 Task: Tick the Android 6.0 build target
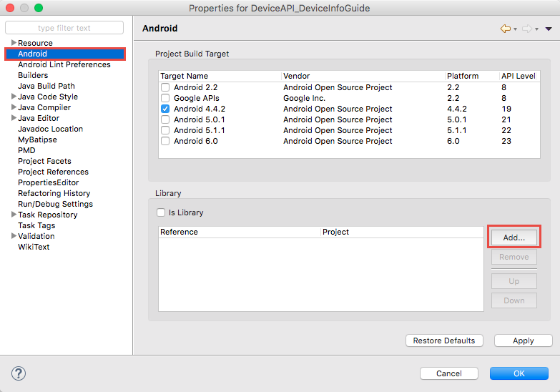pyautogui.click(x=165, y=141)
